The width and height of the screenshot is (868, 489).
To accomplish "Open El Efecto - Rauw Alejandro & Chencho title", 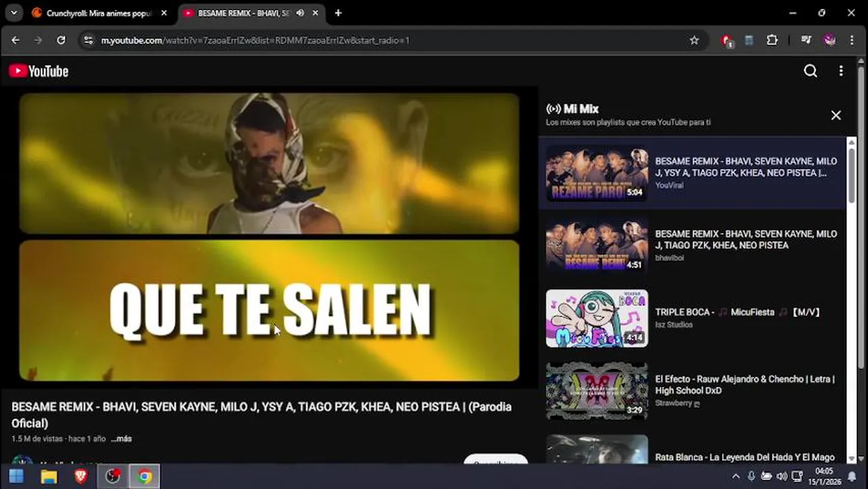I will (x=744, y=385).
